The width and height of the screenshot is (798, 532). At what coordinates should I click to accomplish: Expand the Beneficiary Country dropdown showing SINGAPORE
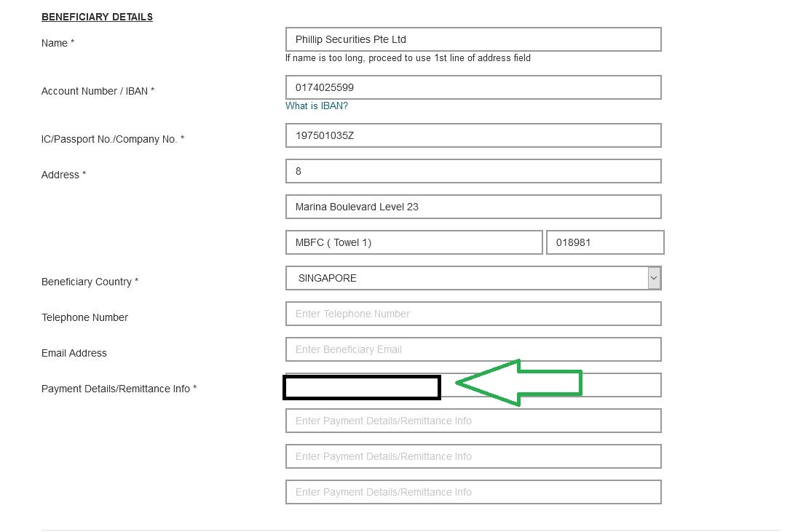point(473,278)
